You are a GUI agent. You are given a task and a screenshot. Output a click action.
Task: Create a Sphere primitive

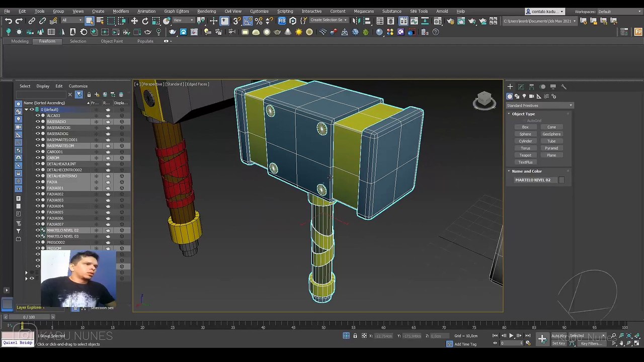coord(525,134)
